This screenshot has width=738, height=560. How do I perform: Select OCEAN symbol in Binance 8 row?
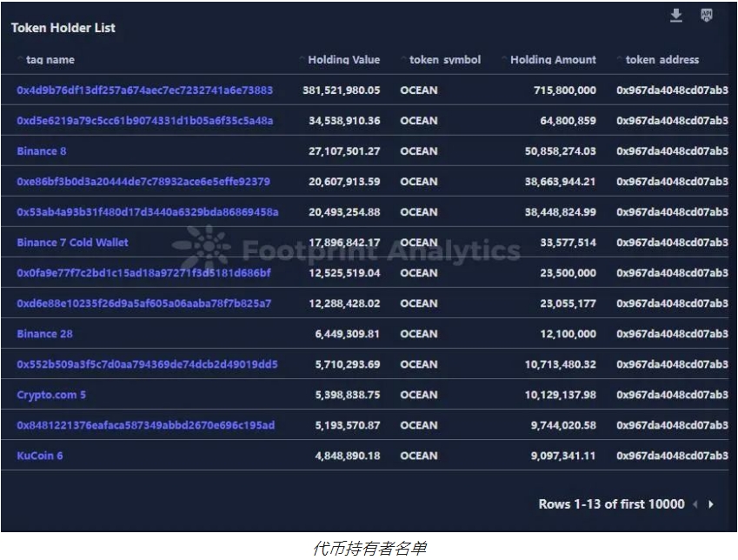419,151
